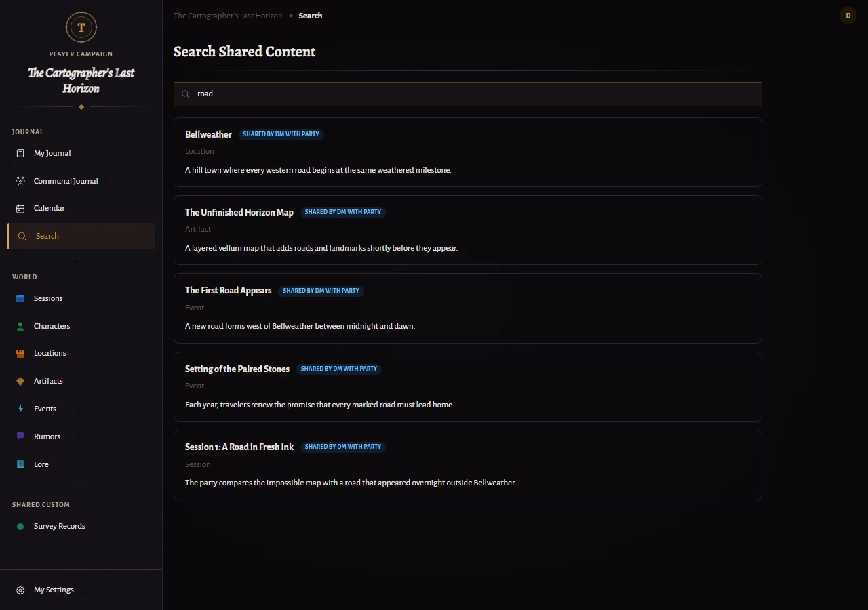Go to Communal Journal
Viewport: 868px width, 610px height.
click(81, 181)
